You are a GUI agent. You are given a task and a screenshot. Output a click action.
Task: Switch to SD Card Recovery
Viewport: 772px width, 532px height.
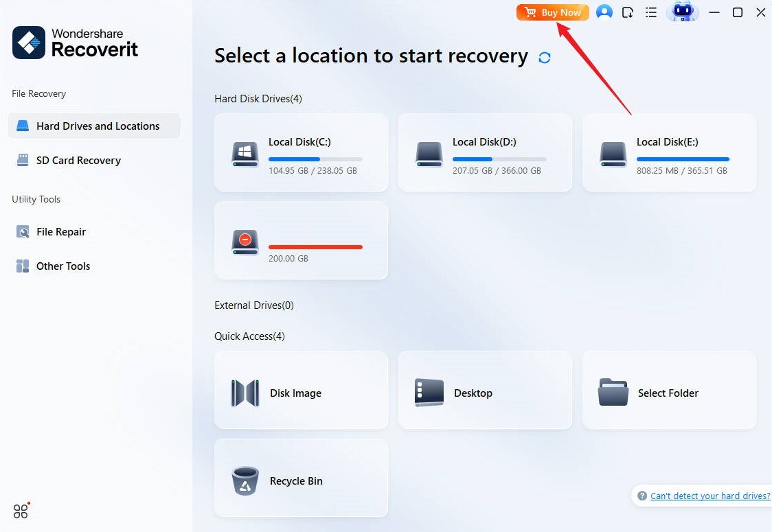[78, 160]
